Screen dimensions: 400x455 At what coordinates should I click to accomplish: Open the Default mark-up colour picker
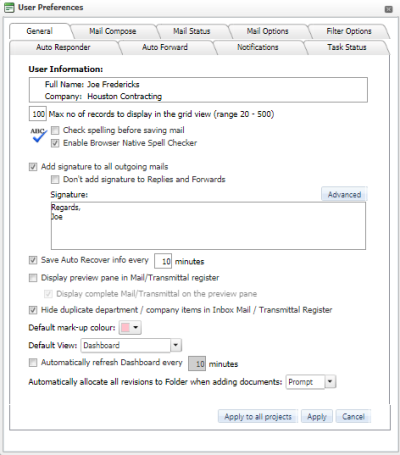pyautogui.click(x=130, y=327)
